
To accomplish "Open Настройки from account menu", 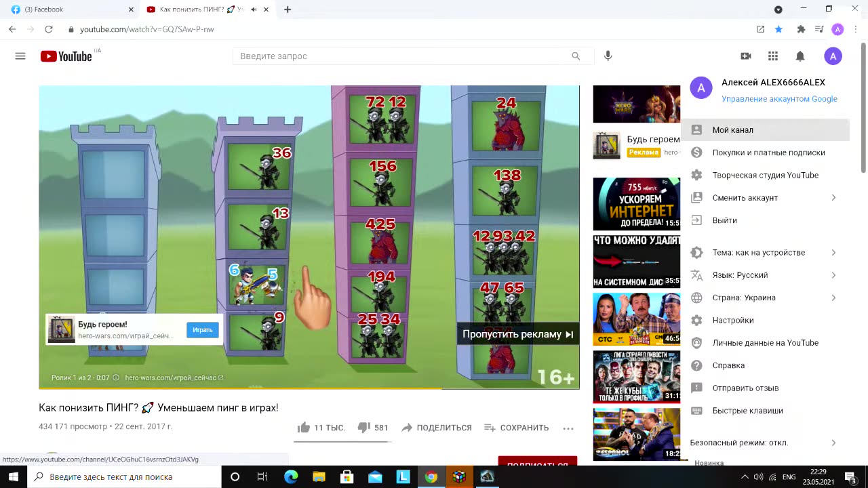I will [x=765, y=320].
